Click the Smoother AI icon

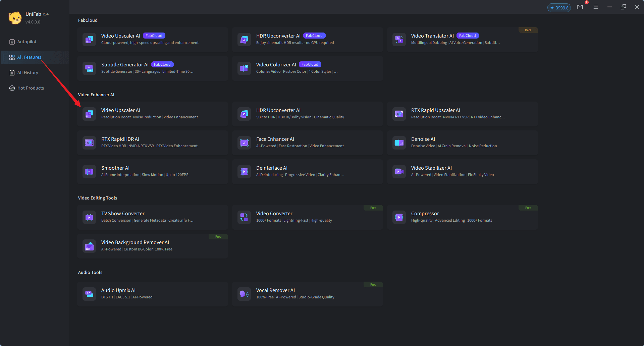(x=89, y=171)
